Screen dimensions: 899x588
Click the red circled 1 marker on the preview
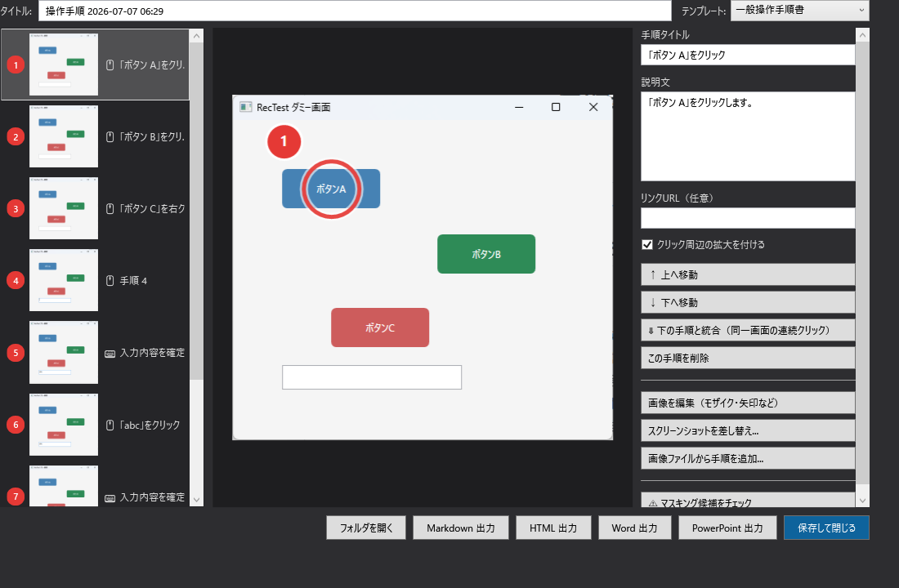284,141
